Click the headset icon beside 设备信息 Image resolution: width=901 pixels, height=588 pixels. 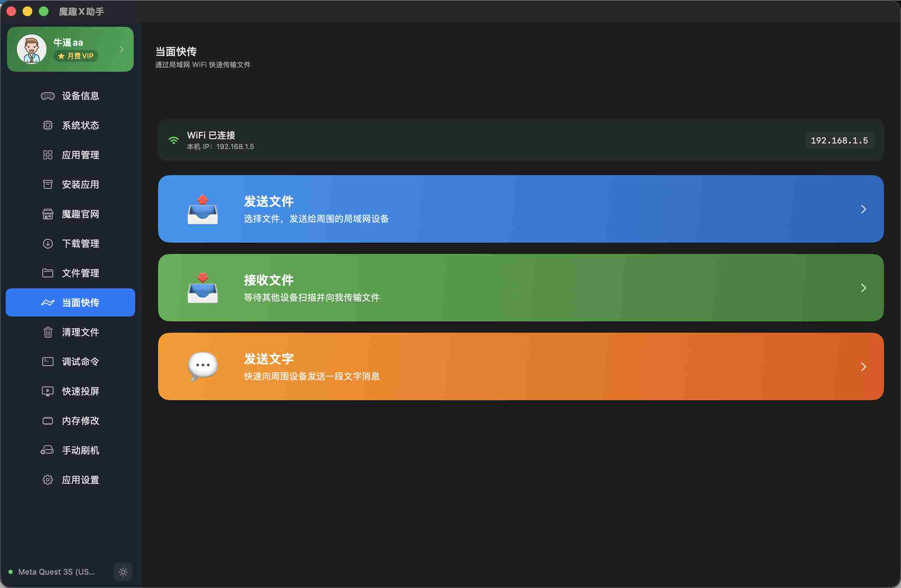coord(48,96)
